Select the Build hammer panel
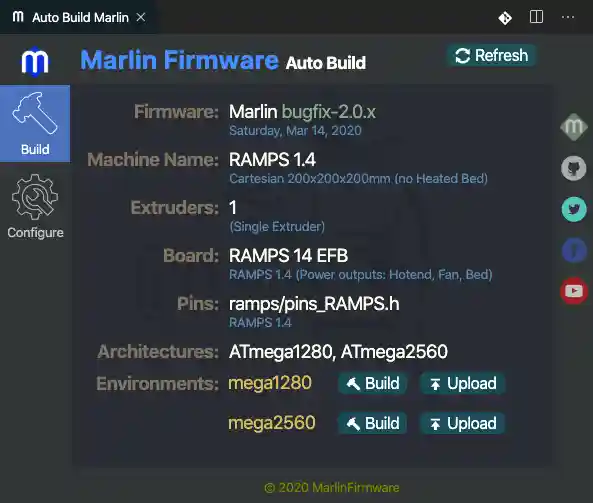Screen dimensions: 593x503 (x=35, y=124)
